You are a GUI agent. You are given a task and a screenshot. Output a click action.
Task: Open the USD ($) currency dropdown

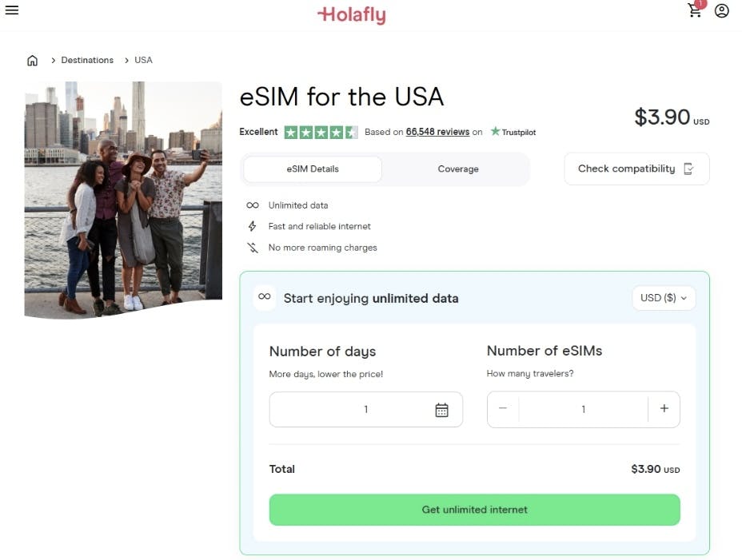(x=664, y=297)
